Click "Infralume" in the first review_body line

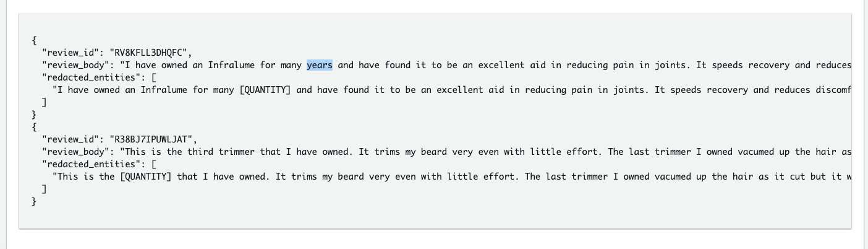tap(231, 65)
